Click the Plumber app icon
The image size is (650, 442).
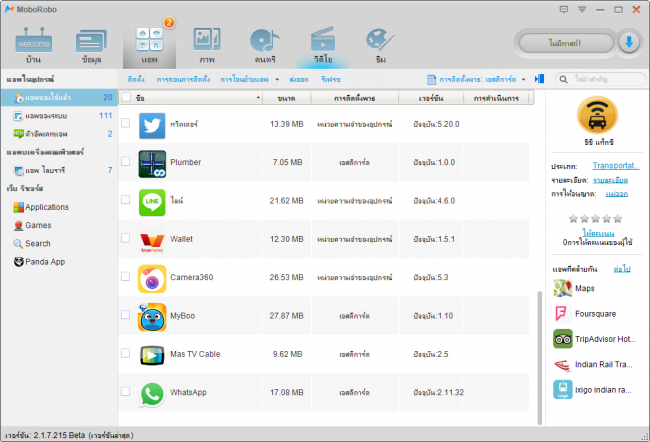[152, 164]
